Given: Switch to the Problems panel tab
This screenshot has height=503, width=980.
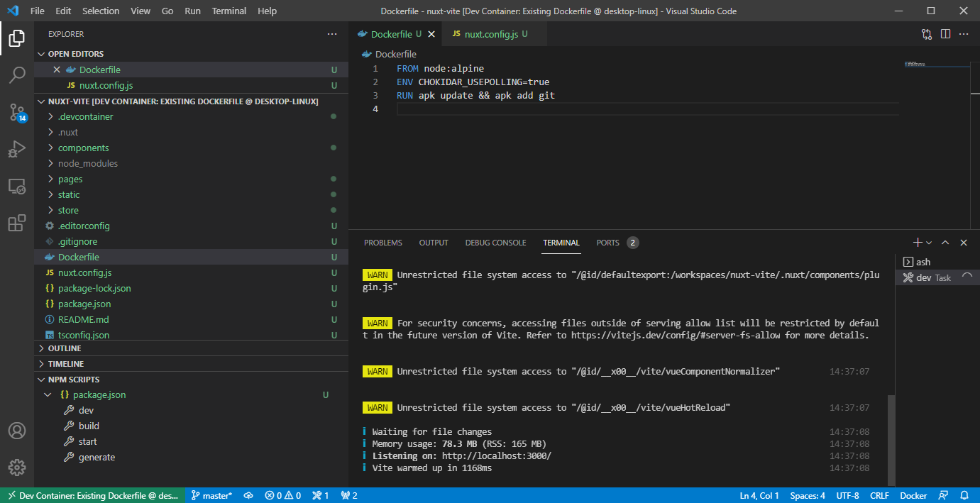Looking at the screenshot, I should point(382,243).
